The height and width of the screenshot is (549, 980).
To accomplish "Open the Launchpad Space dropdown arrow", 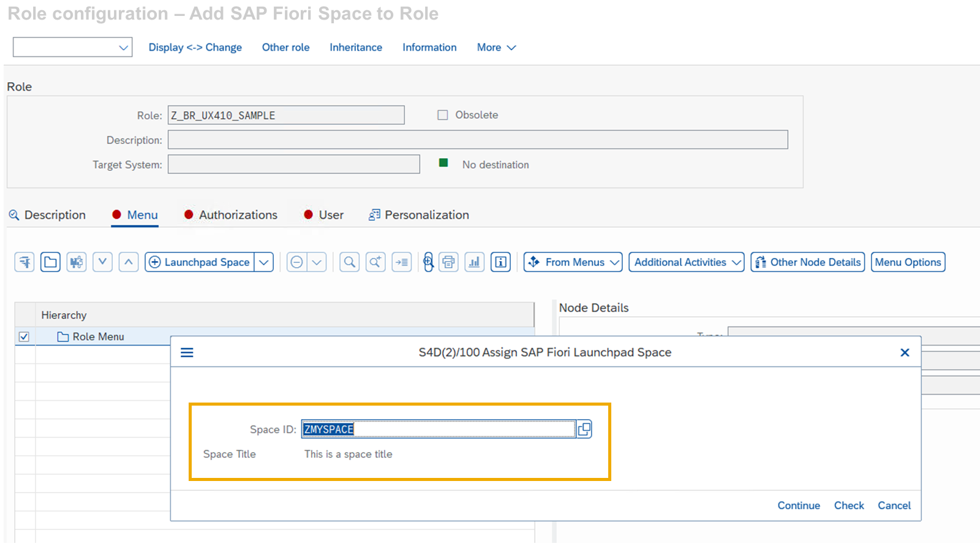I will [x=264, y=262].
